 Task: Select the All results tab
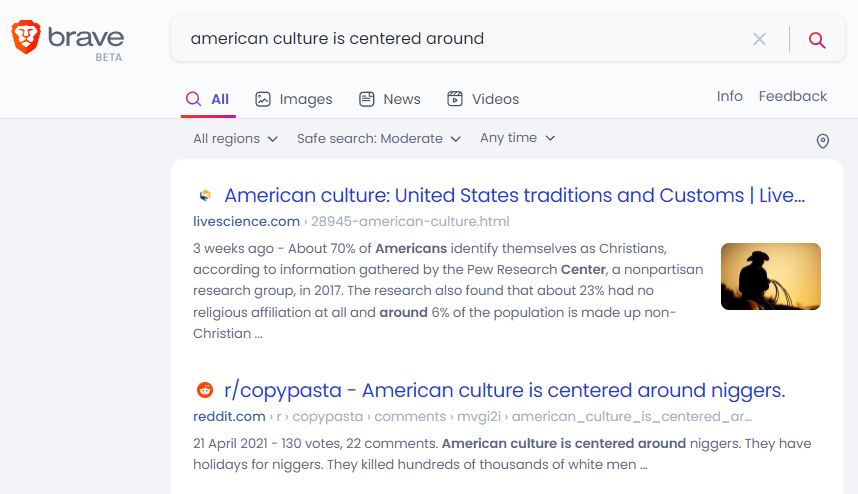[208, 99]
